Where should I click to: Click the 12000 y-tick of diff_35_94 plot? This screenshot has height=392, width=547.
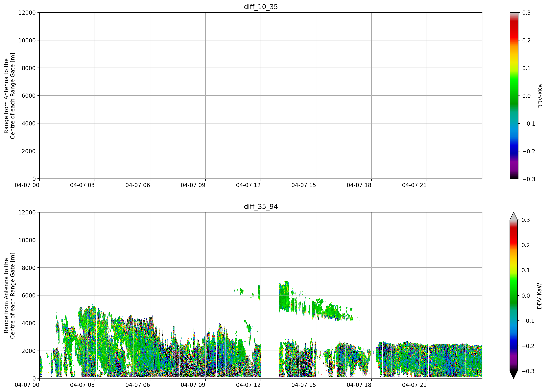coord(27,212)
